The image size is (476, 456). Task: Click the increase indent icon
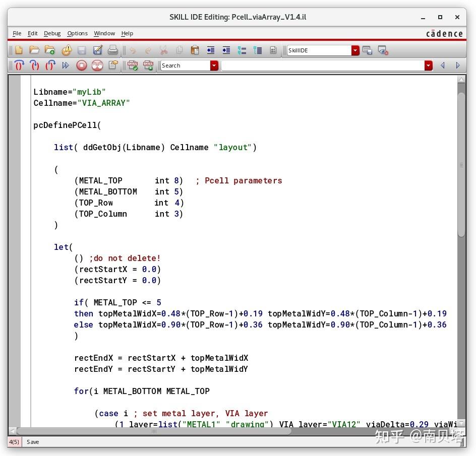226,50
